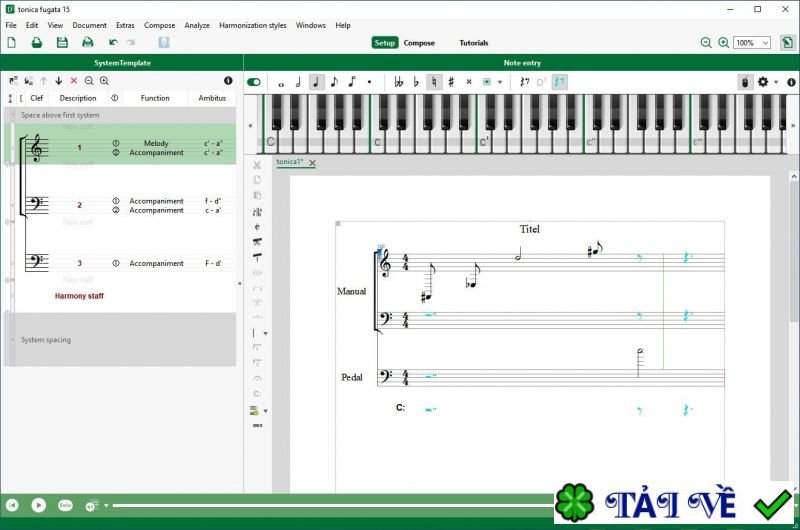This screenshot has height=530, width=800.
Task: Choose the double flat accidental
Action: pyautogui.click(x=398, y=82)
